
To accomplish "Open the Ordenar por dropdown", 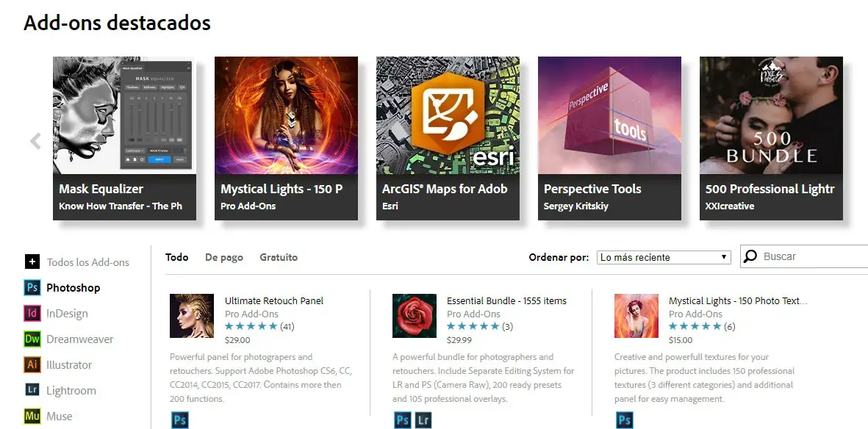I will pyautogui.click(x=664, y=257).
